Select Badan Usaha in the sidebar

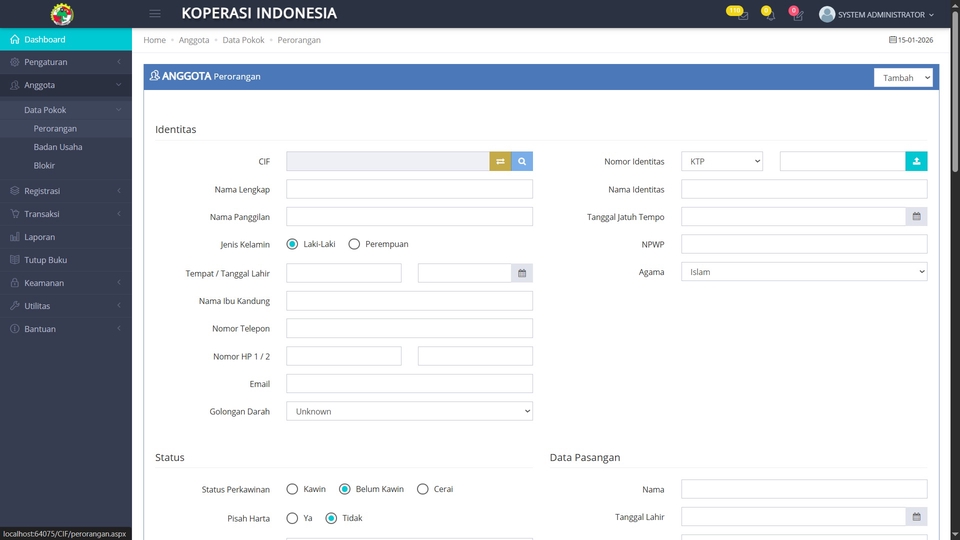(x=58, y=147)
